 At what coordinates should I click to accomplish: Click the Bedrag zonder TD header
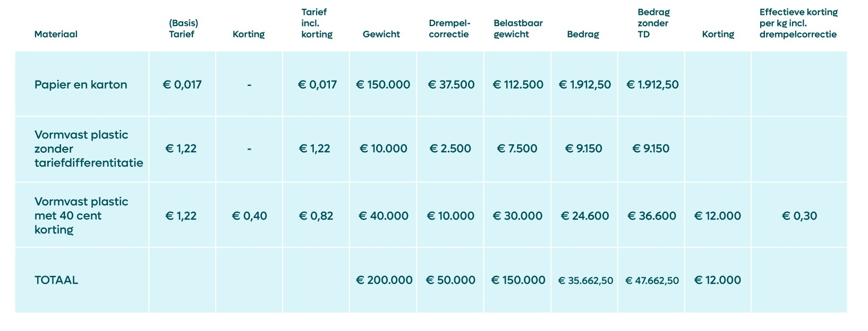[653, 23]
